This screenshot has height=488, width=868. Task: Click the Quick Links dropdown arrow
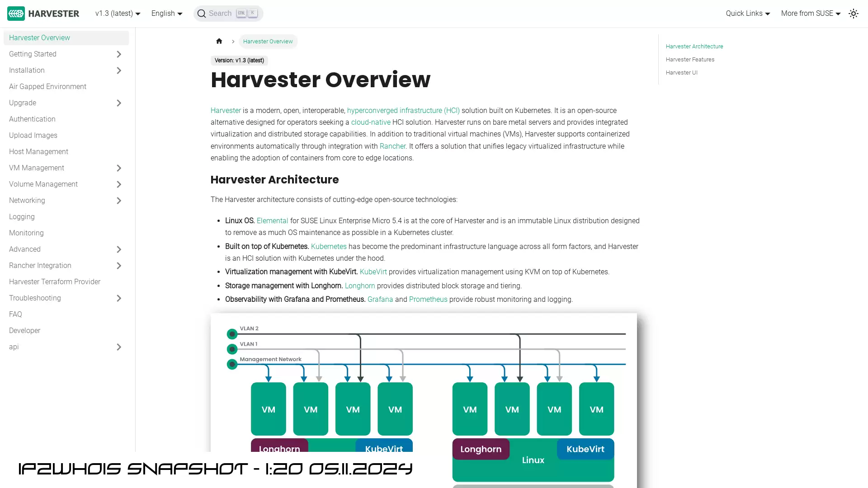[x=767, y=13]
